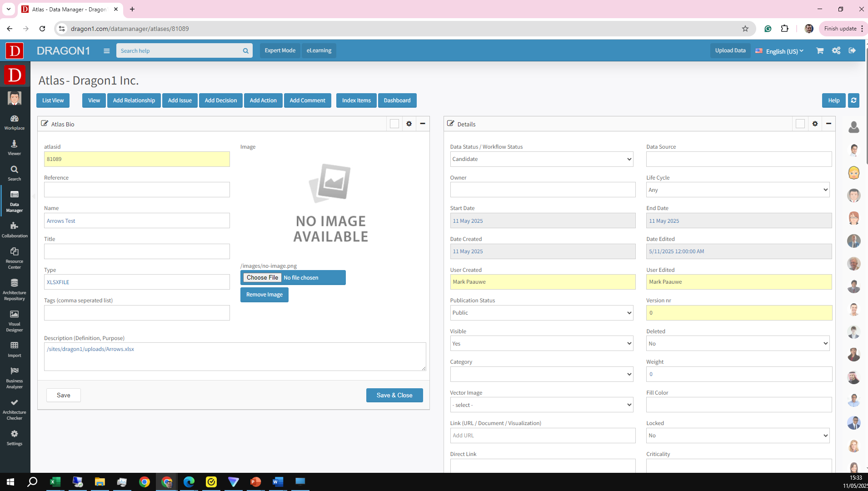Click Add Comment in toolbar
Image resolution: width=868 pixels, height=491 pixels.
coord(308,100)
